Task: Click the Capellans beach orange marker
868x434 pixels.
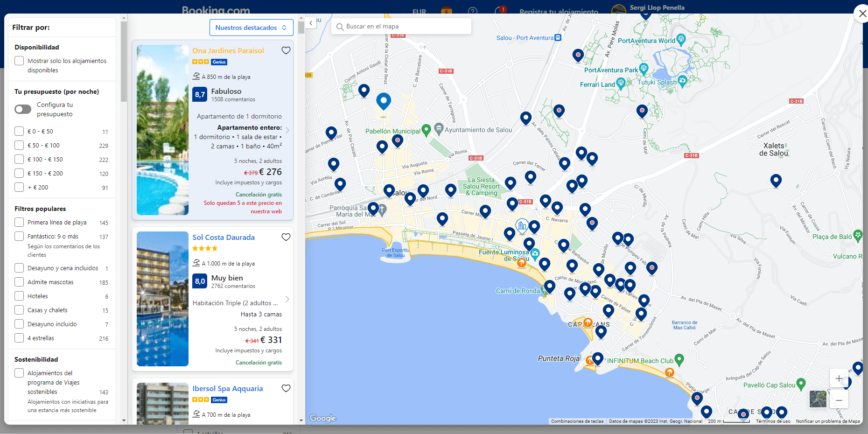Action: point(588,322)
